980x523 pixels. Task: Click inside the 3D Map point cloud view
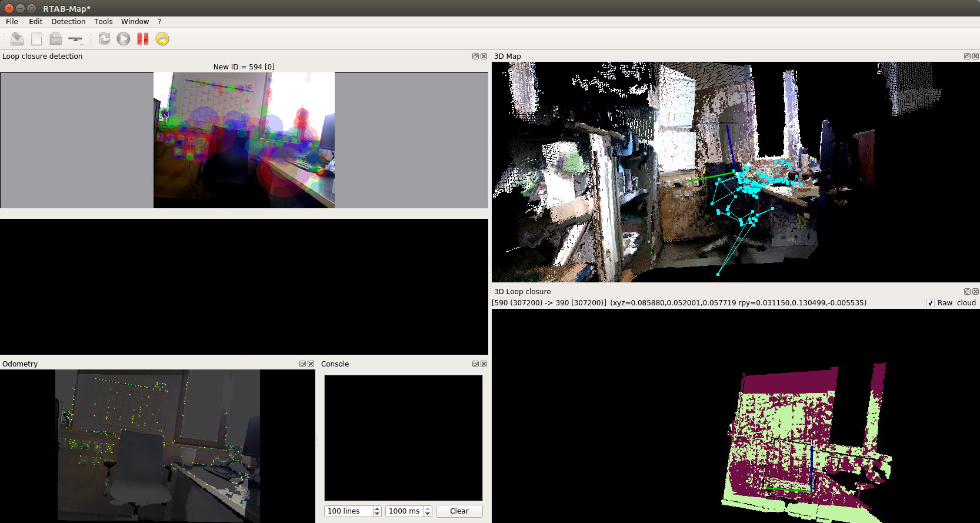[736, 172]
